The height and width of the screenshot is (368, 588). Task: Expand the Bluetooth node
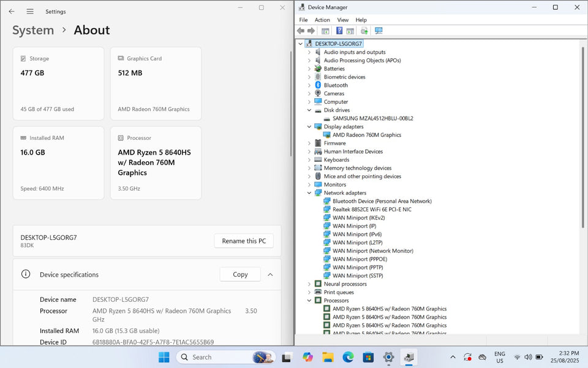point(309,85)
